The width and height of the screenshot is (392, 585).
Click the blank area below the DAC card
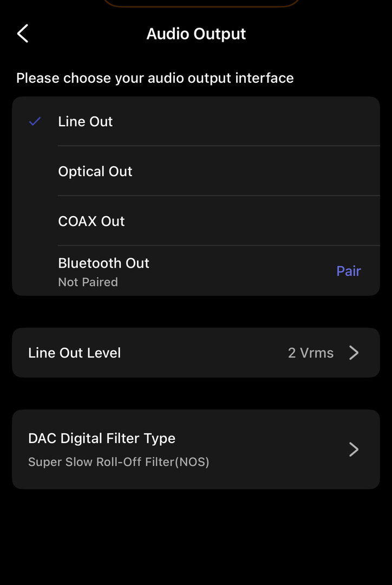(x=196, y=536)
